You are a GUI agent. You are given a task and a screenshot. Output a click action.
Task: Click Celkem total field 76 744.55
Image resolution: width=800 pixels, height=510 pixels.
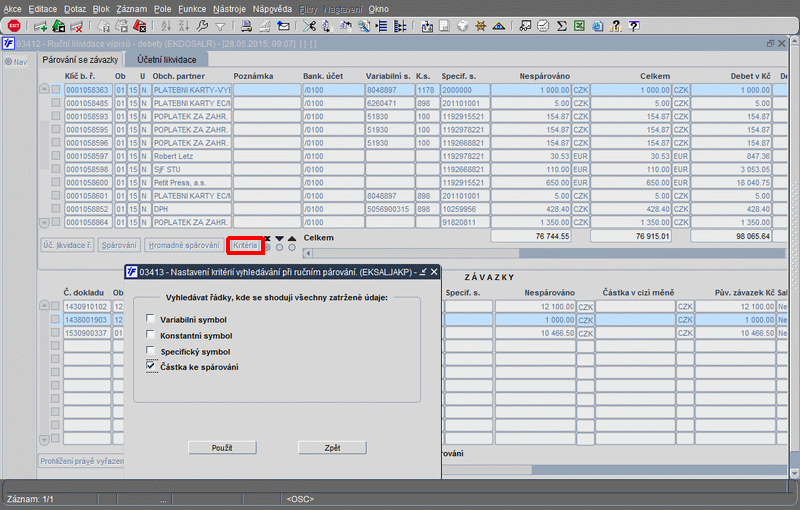click(531, 236)
